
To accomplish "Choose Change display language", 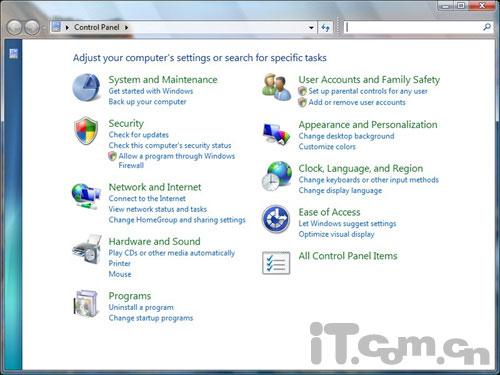I will (x=340, y=191).
